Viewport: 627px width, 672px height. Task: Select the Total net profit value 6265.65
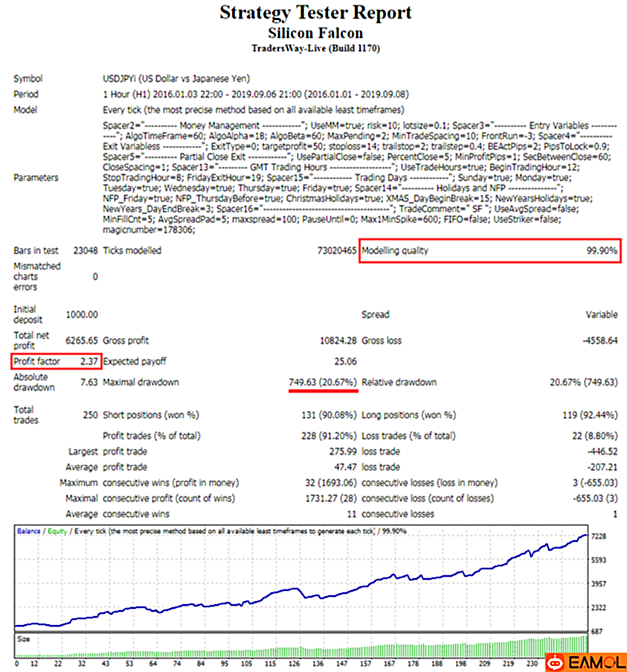click(82, 341)
